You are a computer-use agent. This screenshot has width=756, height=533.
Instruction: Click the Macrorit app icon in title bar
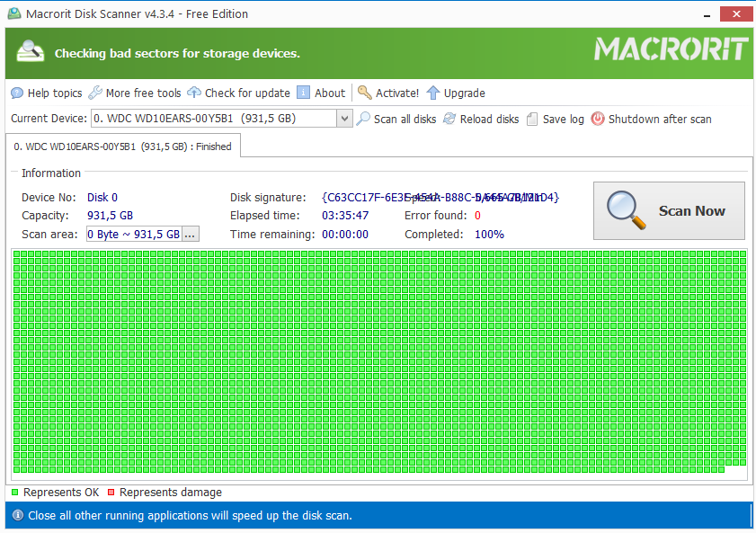[x=14, y=13]
